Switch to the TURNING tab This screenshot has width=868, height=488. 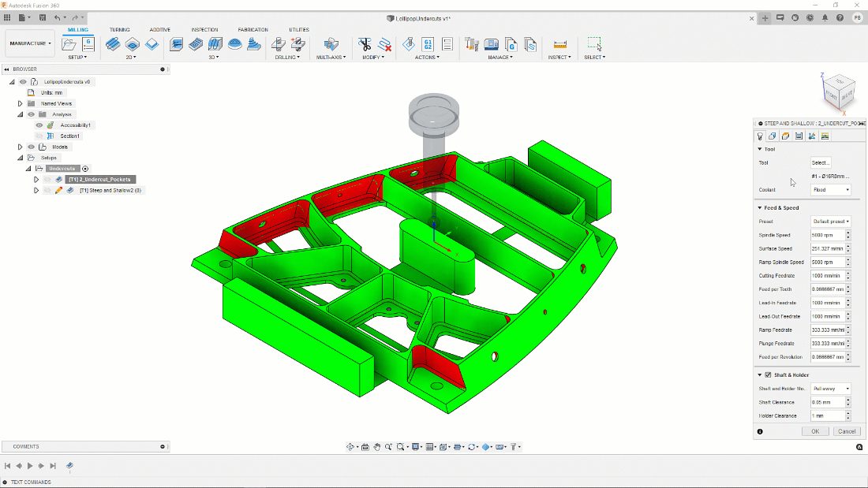point(120,29)
